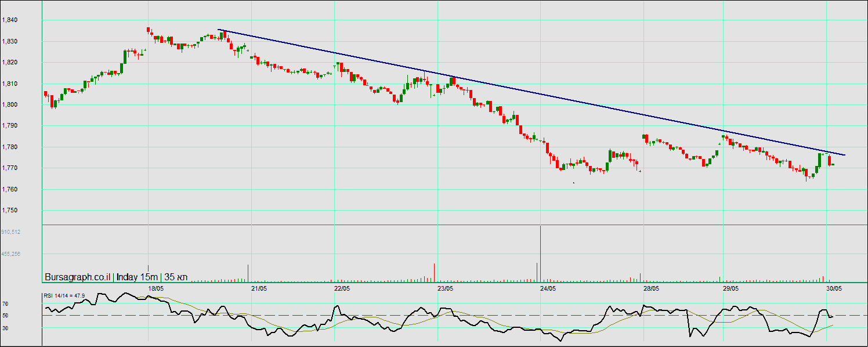
Task: Click the RSI 30 oversold level label
Action: pos(5,328)
